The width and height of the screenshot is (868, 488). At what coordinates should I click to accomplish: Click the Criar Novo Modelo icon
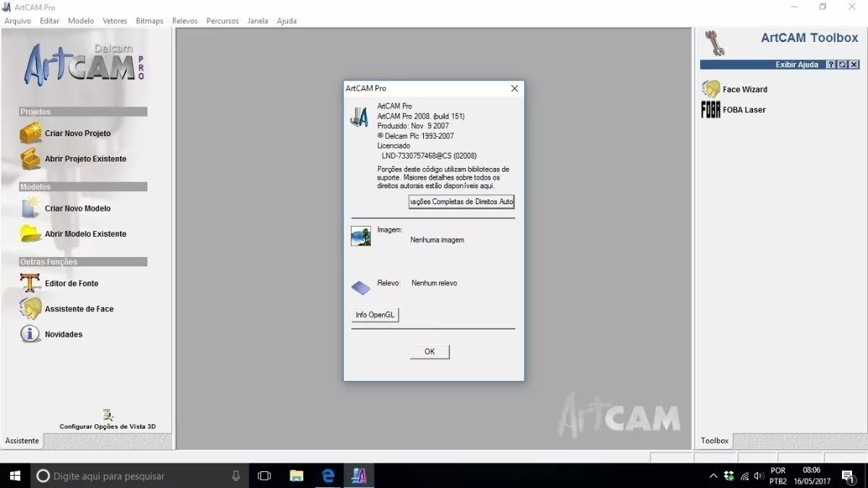30,209
